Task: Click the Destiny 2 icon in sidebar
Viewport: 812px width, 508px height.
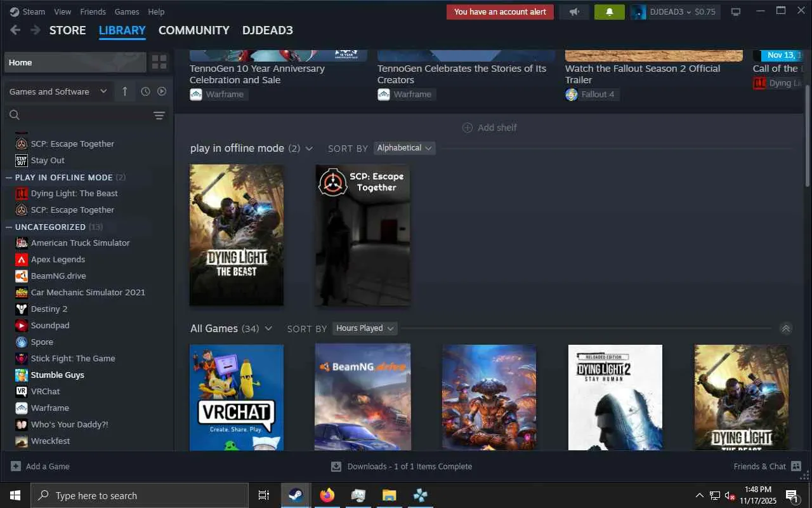Action: click(22, 309)
